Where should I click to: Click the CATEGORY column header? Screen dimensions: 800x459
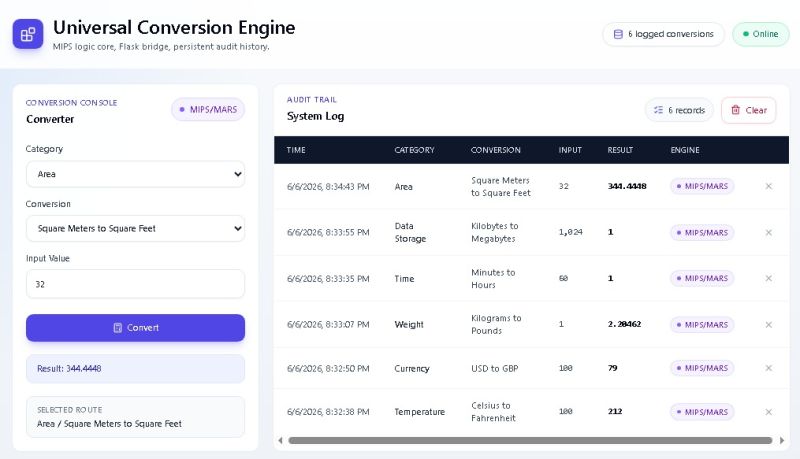(x=414, y=150)
